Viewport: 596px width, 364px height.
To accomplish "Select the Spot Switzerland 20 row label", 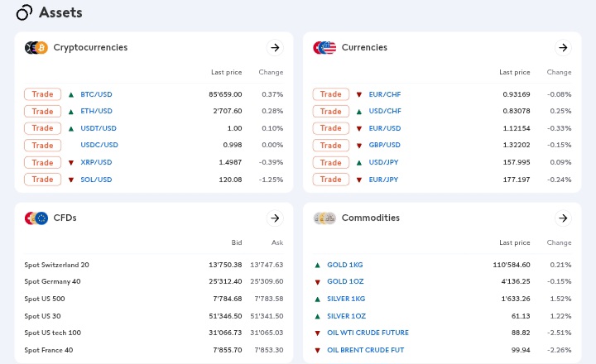I will click(x=56, y=265).
